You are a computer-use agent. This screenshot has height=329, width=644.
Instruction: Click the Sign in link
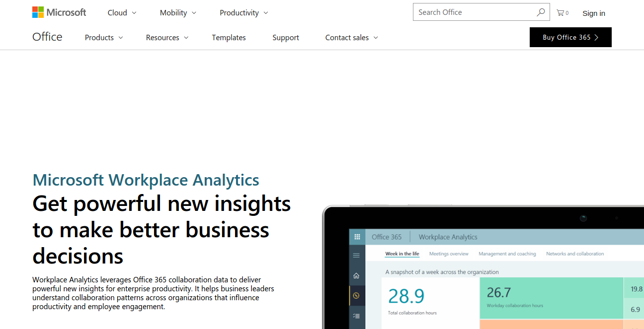594,13
